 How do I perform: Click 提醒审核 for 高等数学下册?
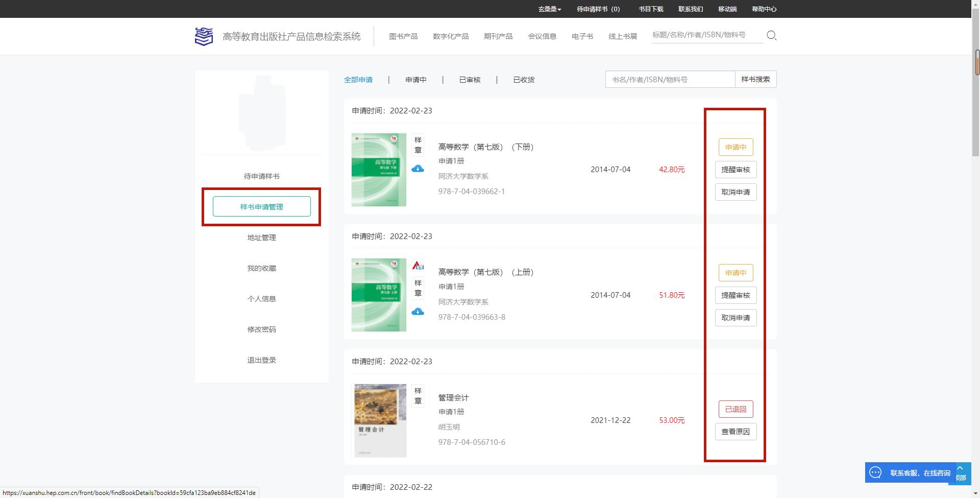[736, 170]
